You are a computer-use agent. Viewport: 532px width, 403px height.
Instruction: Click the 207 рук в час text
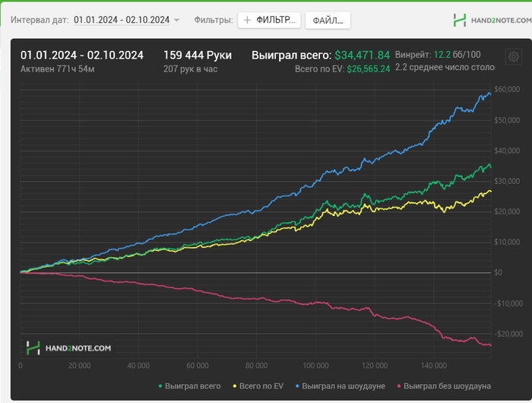[190, 69]
